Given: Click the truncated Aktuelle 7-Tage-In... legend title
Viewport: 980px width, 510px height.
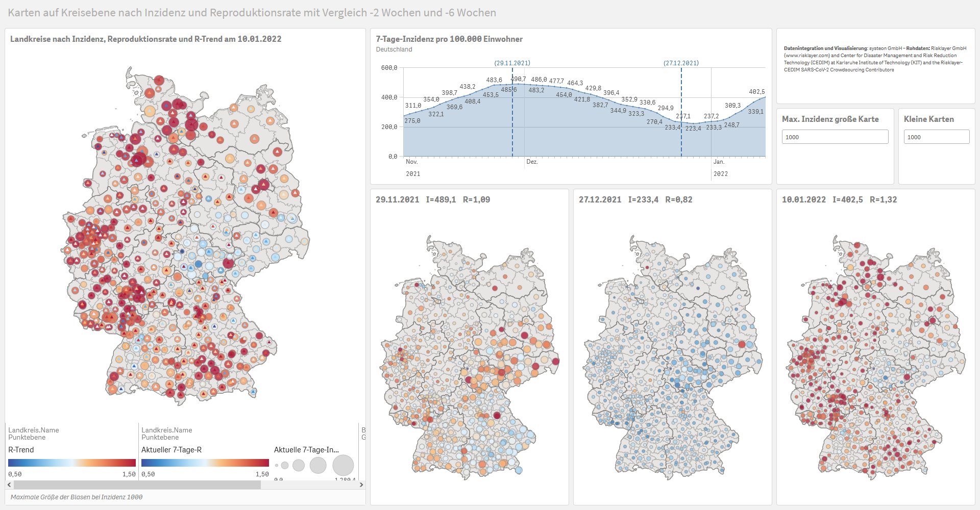Looking at the screenshot, I should click(306, 450).
